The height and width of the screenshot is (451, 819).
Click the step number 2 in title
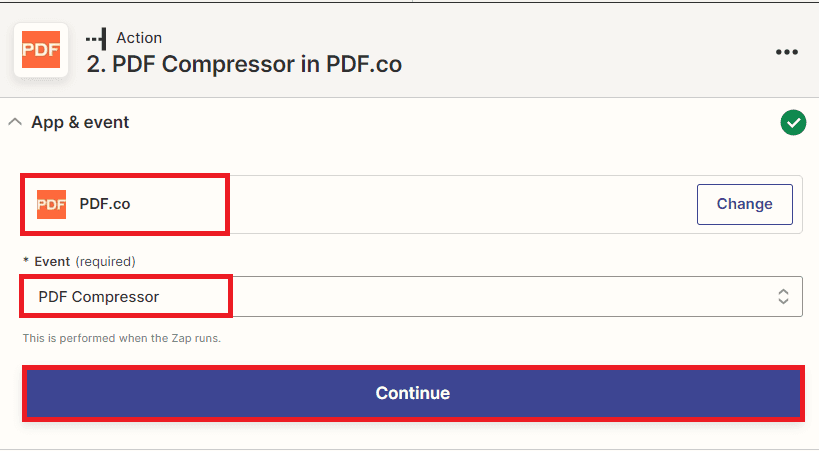[x=95, y=65]
